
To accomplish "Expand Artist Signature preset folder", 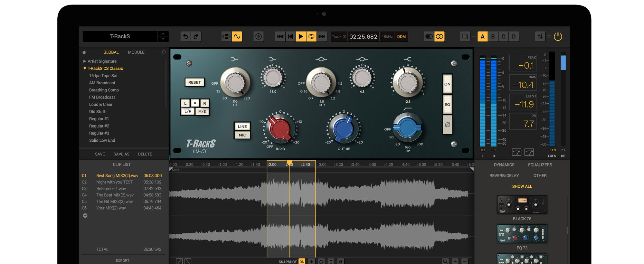I will tap(85, 61).
